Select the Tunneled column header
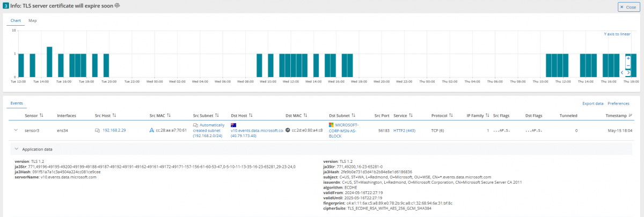Screen dimensions: 644x217 568,115
